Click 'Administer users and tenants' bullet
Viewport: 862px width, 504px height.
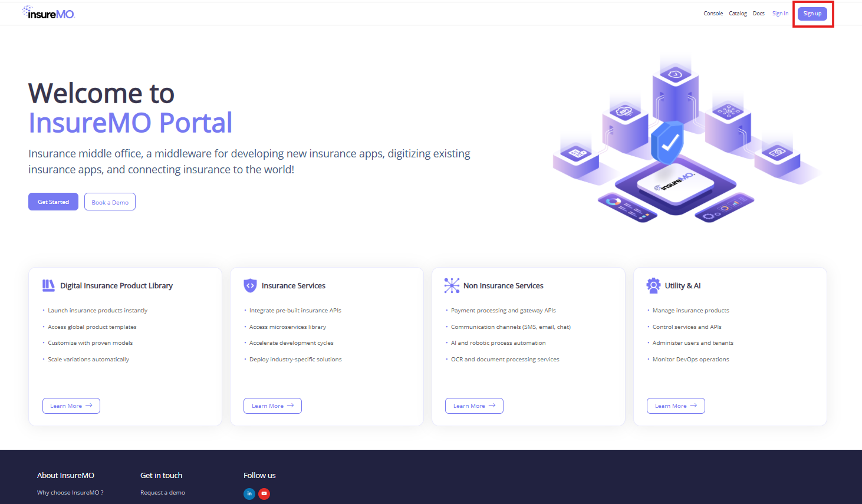pyautogui.click(x=693, y=343)
